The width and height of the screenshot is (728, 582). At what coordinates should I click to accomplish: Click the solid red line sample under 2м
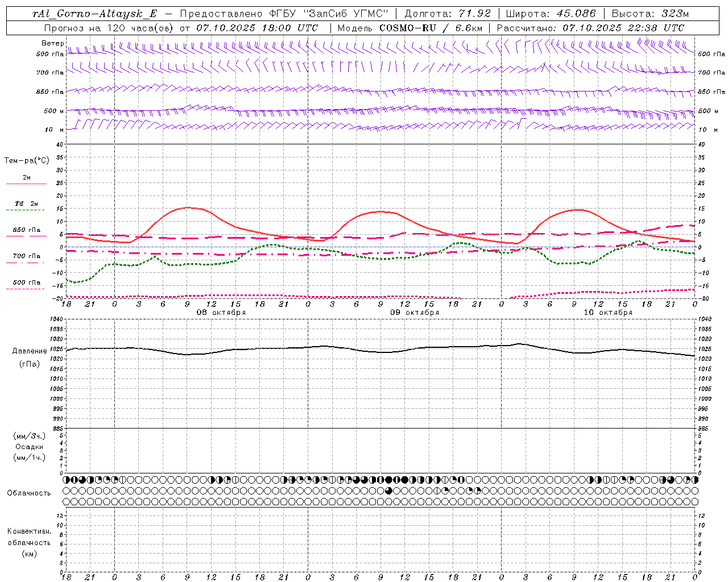(26, 184)
